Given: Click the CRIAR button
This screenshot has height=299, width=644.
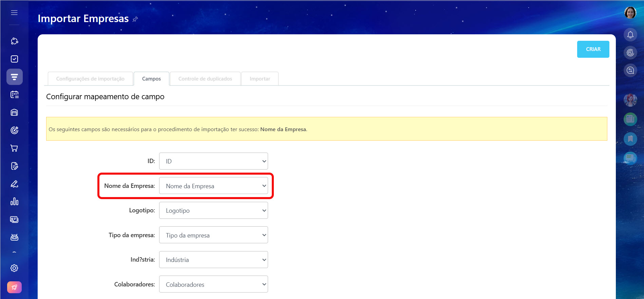Looking at the screenshot, I should tap(593, 49).
